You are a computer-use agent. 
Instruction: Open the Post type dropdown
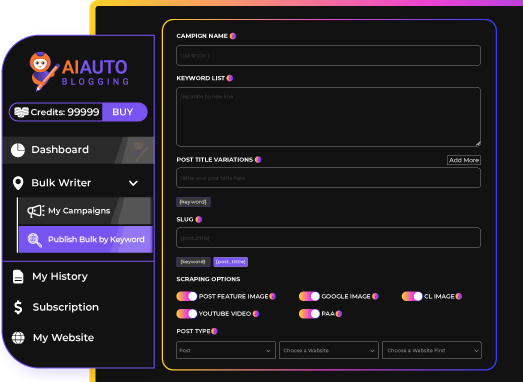click(x=226, y=350)
